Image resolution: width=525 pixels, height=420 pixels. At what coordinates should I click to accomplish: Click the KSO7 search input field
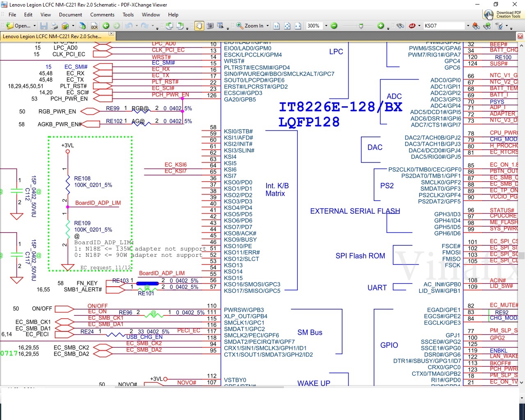click(443, 26)
